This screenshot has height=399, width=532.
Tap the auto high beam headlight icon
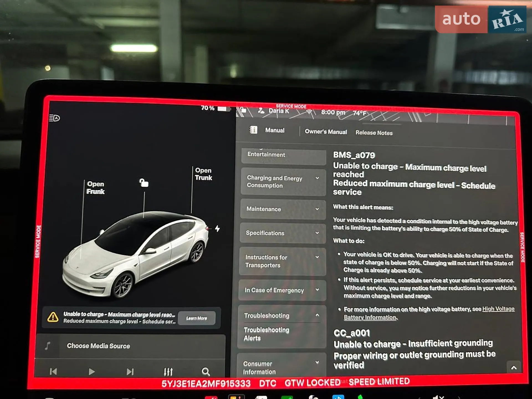[54, 118]
